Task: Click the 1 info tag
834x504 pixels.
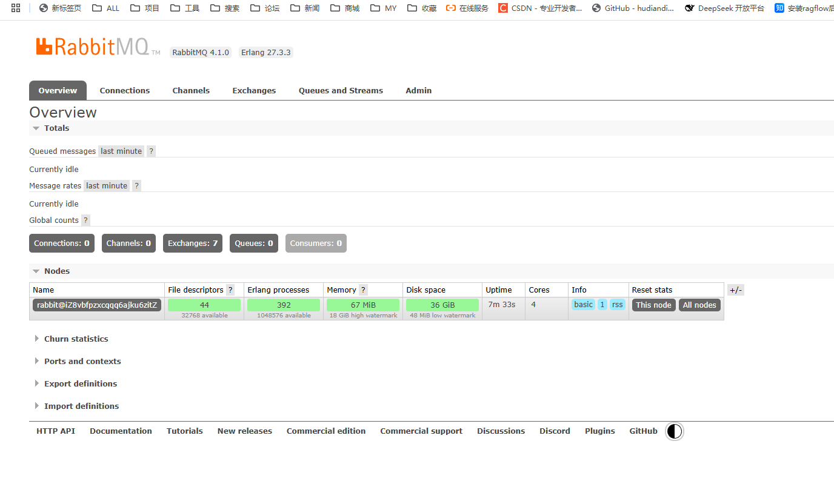Action: (602, 305)
